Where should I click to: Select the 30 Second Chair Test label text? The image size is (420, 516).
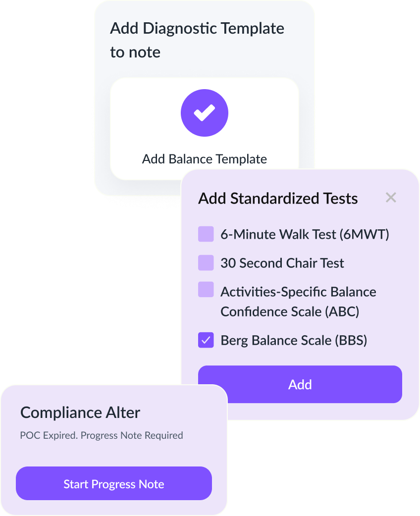[282, 263]
